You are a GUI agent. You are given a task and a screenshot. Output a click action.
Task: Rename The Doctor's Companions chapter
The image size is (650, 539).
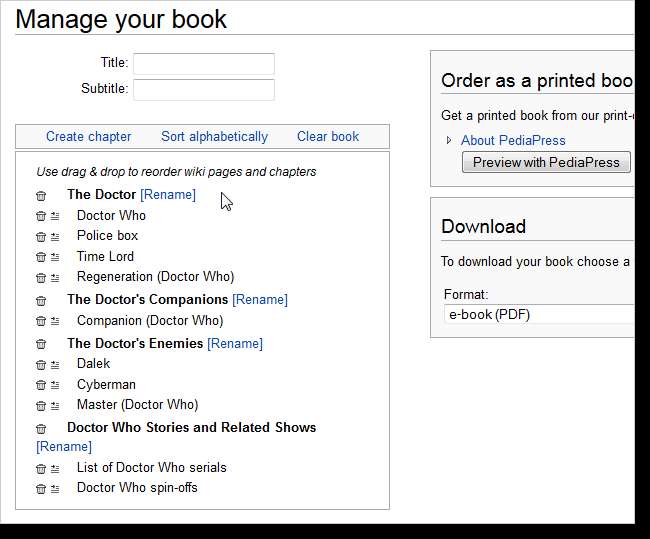click(x=259, y=299)
